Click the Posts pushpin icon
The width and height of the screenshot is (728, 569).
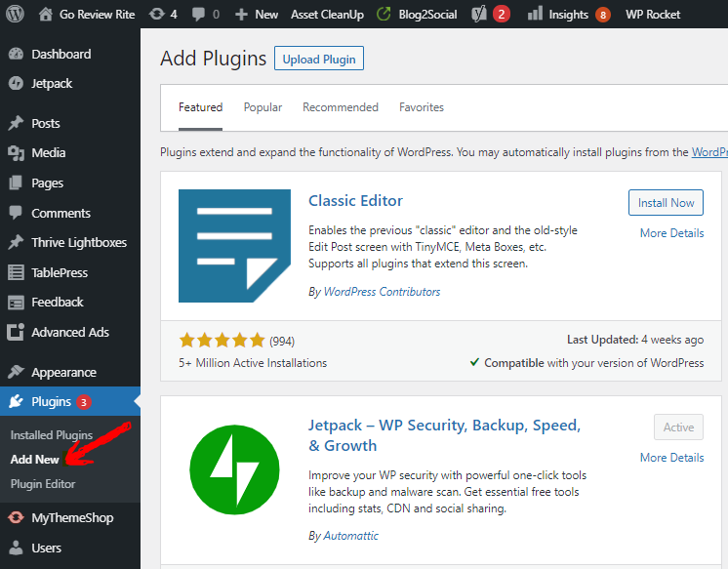click(16, 123)
